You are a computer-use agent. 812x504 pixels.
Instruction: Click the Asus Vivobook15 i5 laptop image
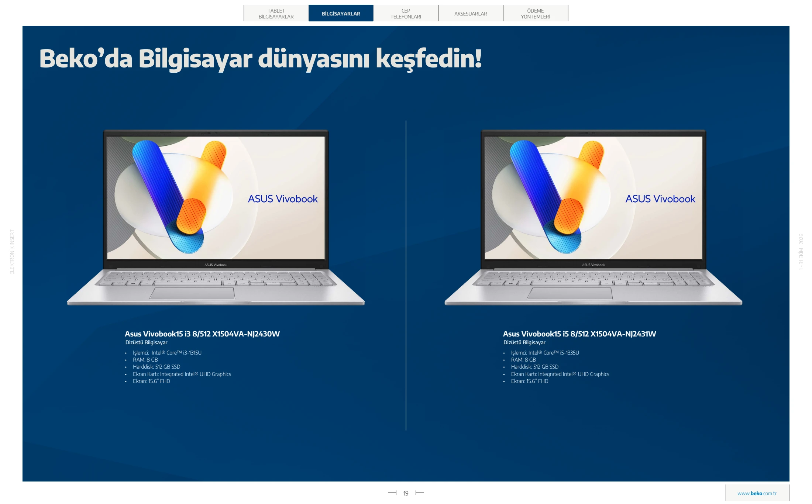[x=593, y=217]
